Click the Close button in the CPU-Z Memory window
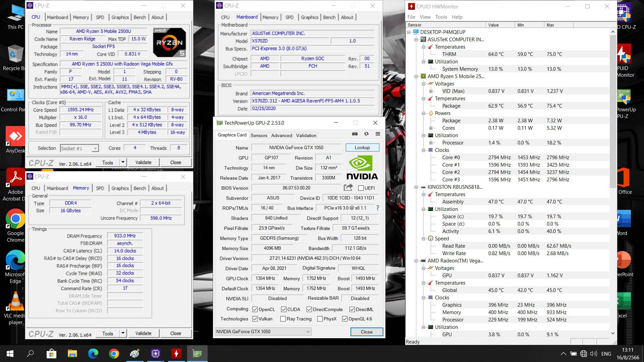 pyautogui.click(x=175, y=333)
